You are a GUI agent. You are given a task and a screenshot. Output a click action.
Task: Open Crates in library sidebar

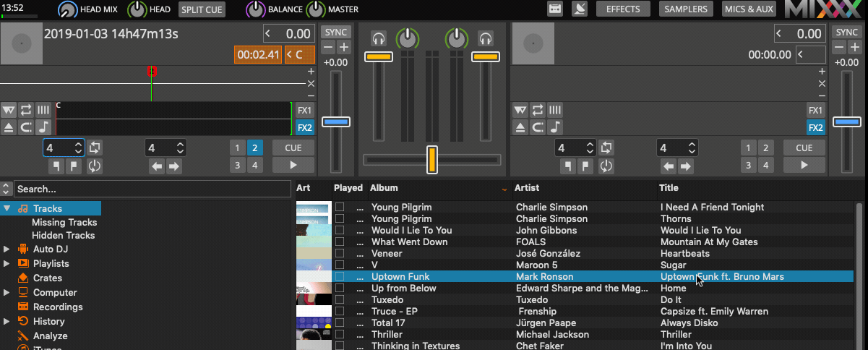coord(48,278)
